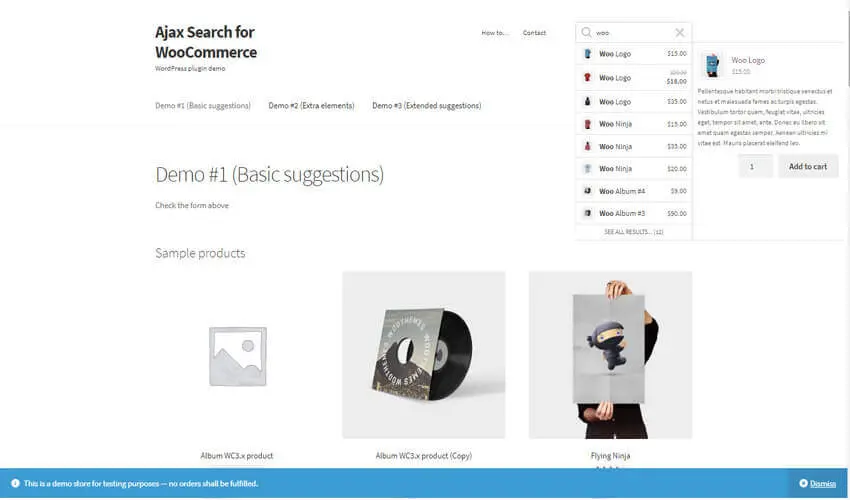Open the Contact page link
The width and height of the screenshot is (850, 500).
(x=534, y=33)
